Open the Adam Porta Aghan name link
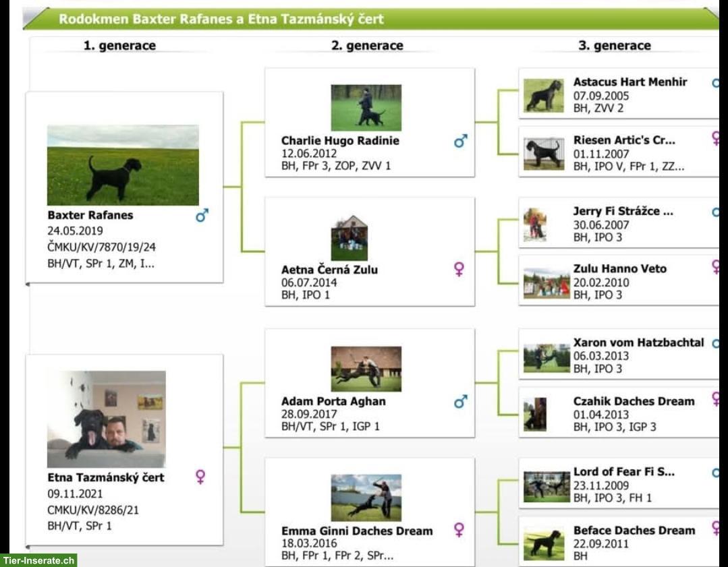This screenshot has height=567, width=728. pos(333,401)
